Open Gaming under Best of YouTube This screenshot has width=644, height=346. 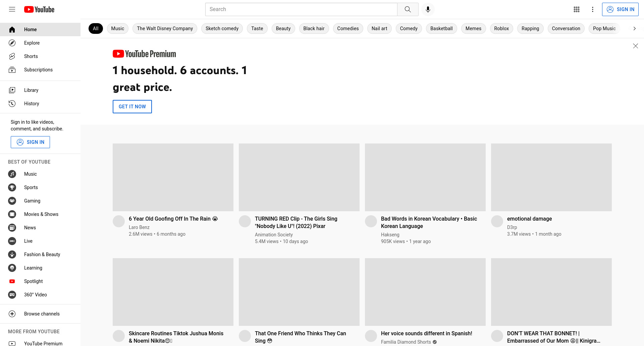click(40, 201)
